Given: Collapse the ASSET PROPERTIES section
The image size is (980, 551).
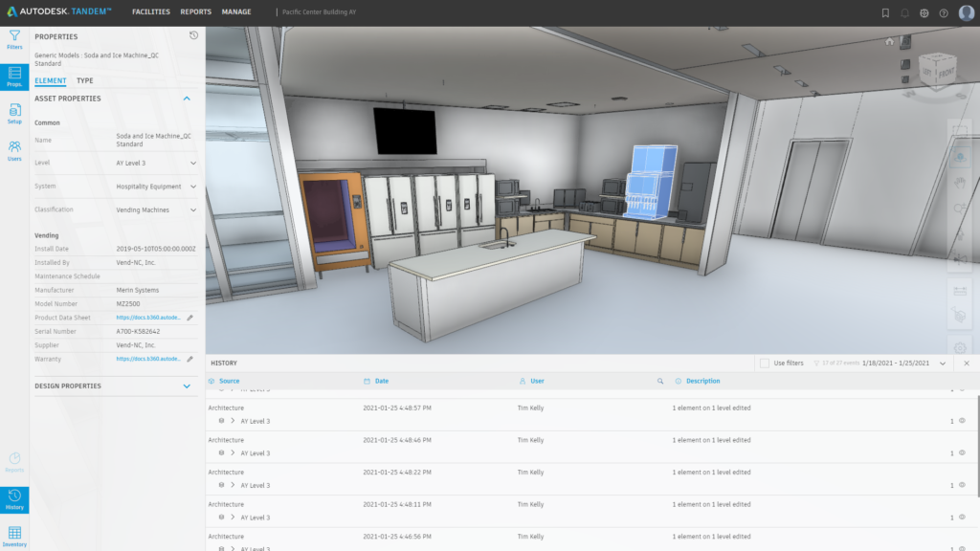Looking at the screenshot, I should coord(187,99).
